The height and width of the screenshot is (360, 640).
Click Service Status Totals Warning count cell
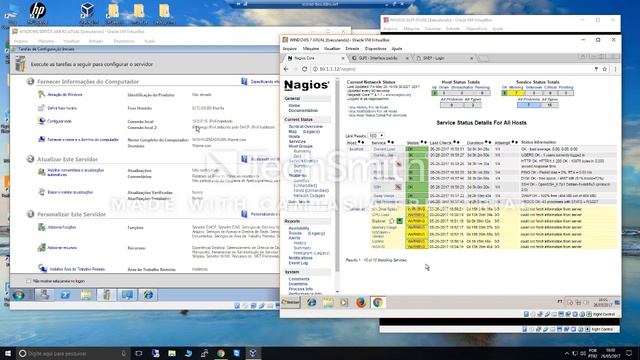pyautogui.click(x=516, y=93)
